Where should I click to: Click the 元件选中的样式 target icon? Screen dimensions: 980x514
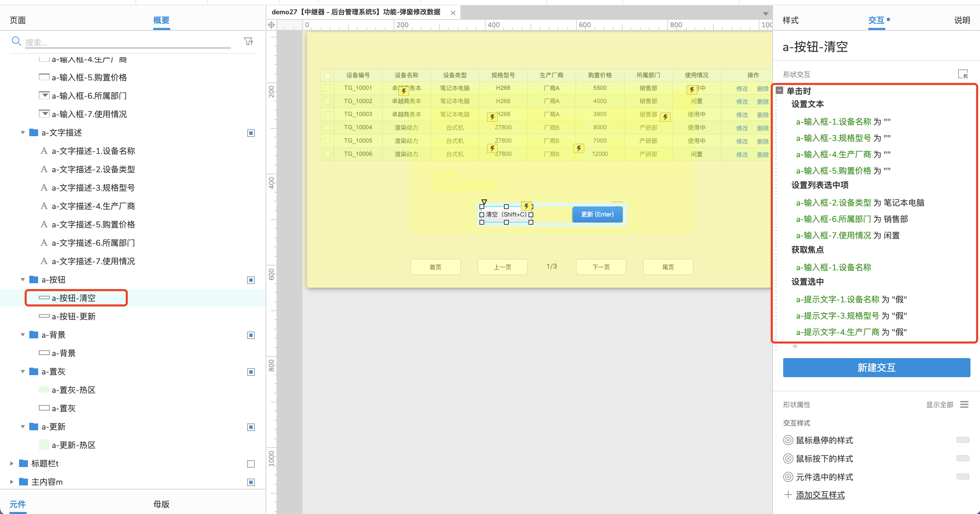pyautogui.click(x=788, y=477)
